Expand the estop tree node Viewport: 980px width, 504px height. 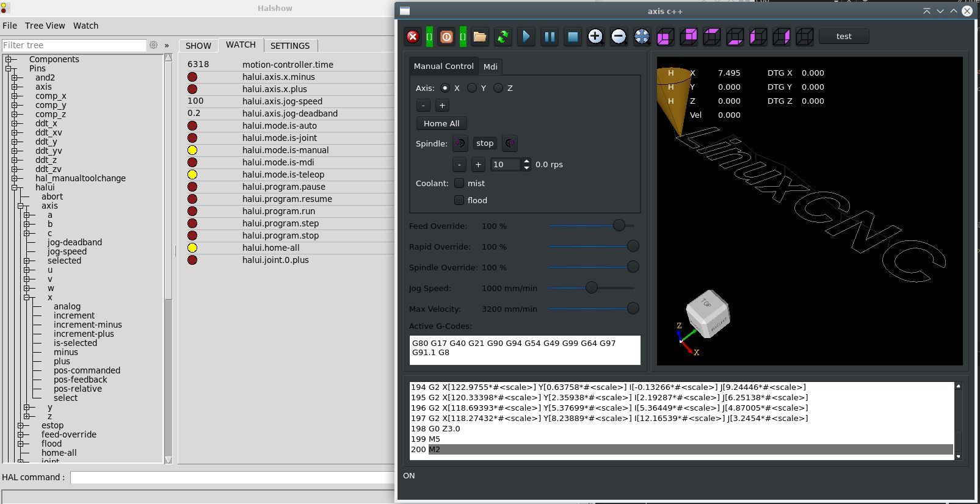(x=21, y=425)
